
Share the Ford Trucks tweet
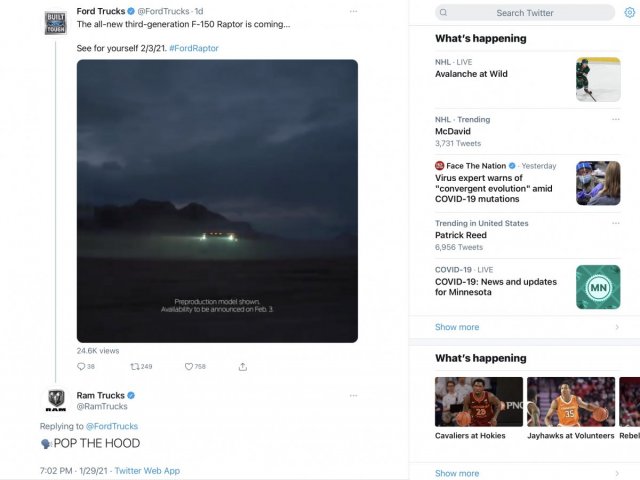pyautogui.click(x=243, y=367)
